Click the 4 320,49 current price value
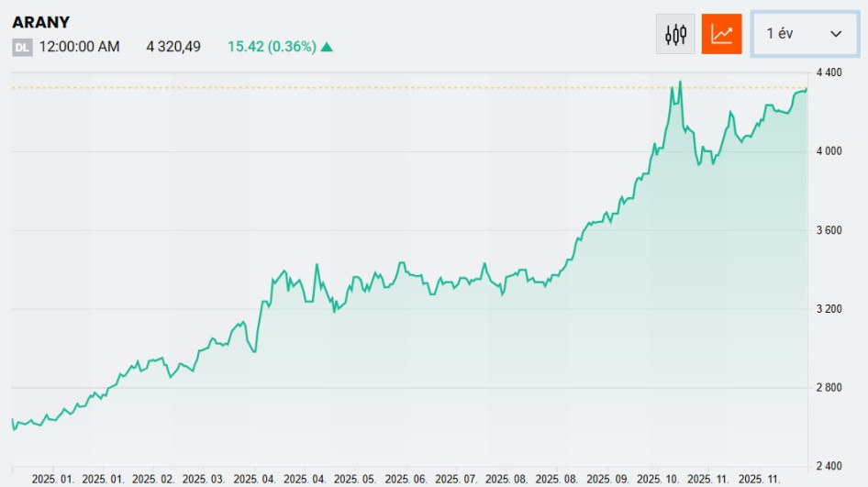Viewport: 868px width, 487px height. click(x=173, y=47)
